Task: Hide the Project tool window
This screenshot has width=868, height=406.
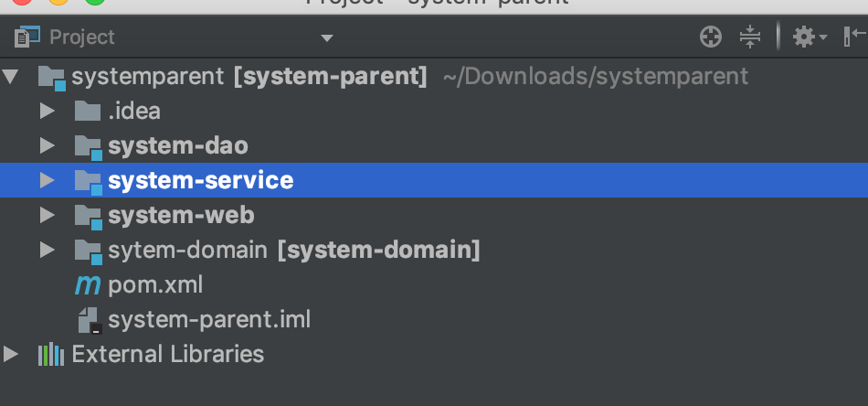Action: click(x=853, y=37)
